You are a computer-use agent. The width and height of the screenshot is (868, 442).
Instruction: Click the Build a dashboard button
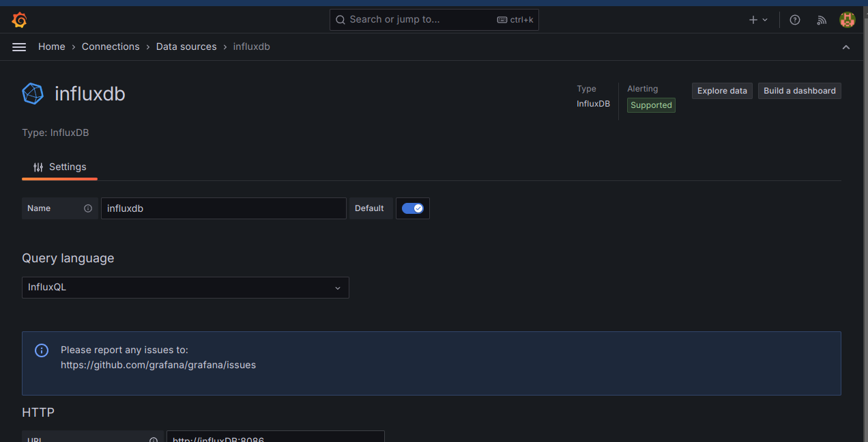pos(800,91)
